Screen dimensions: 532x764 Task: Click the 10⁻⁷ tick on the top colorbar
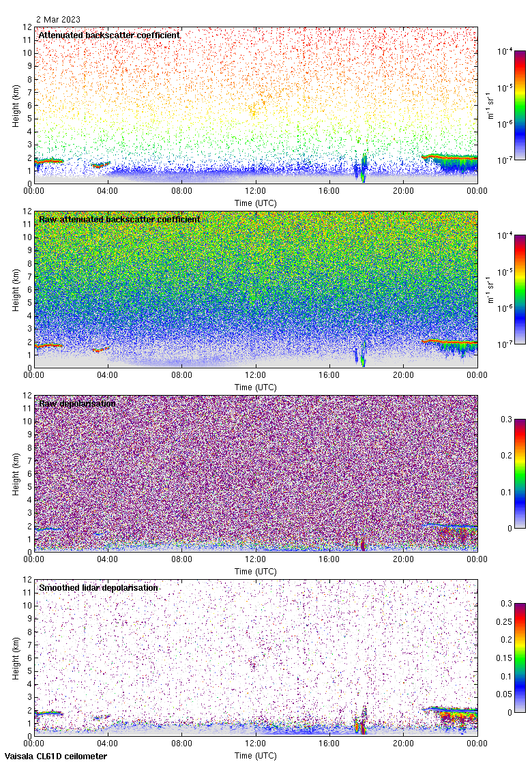[504, 160]
